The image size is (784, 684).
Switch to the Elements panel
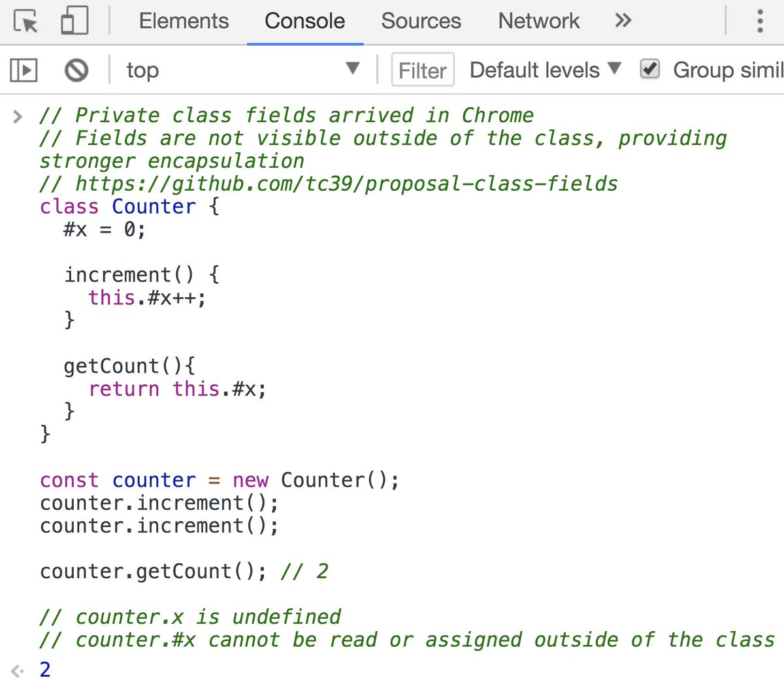[184, 20]
